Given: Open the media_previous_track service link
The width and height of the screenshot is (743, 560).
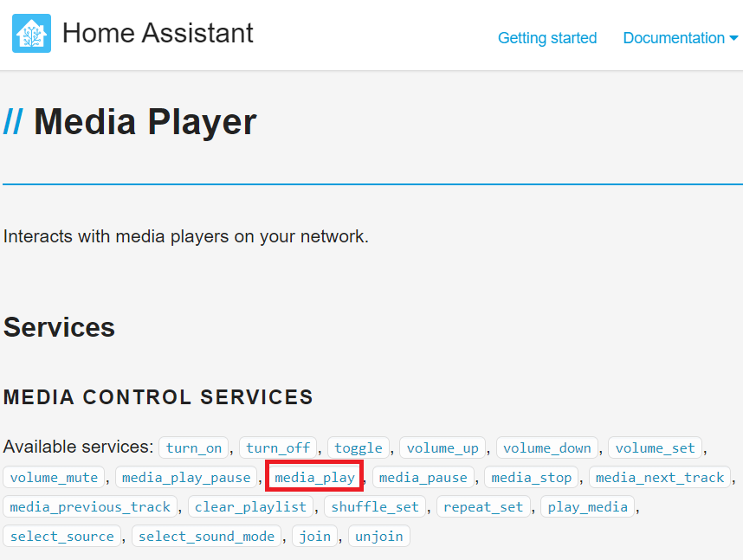Looking at the screenshot, I should [x=90, y=506].
